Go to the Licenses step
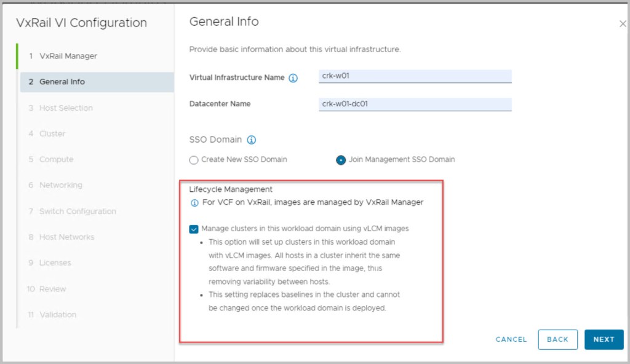Viewport: 630px width, 364px height. tap(55, 263)
